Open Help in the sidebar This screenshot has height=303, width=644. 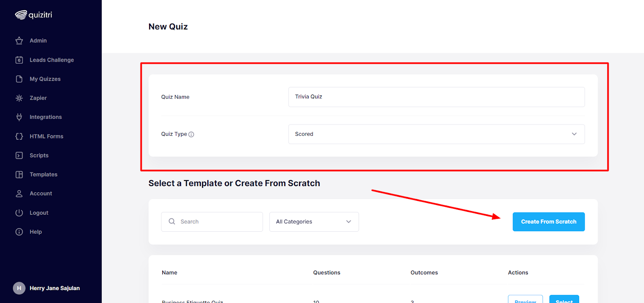(x=35, y=232)
